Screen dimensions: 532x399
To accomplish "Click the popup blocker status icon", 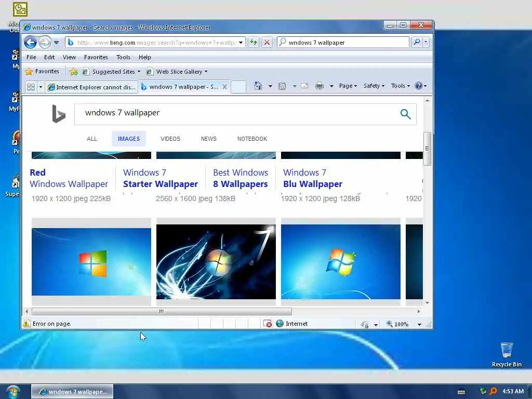I will [268, 324].
